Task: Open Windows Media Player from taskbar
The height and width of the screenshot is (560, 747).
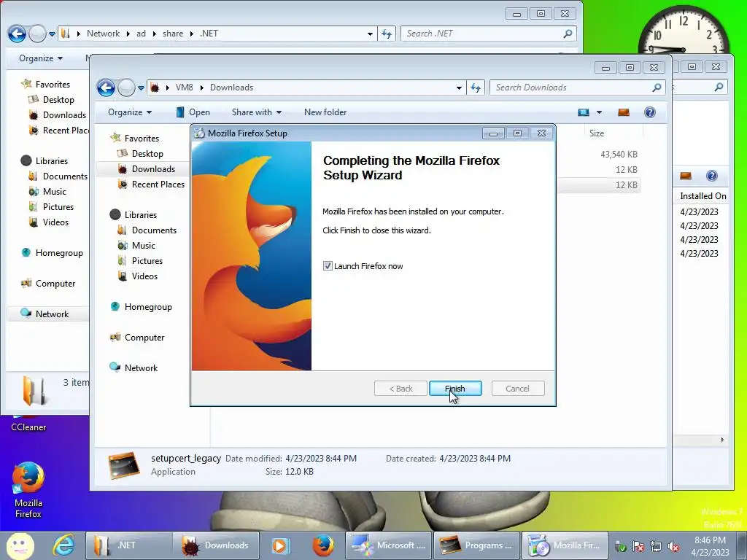Action: [x=281, y=545]
